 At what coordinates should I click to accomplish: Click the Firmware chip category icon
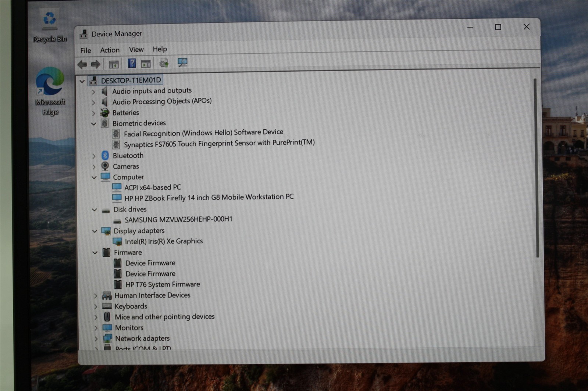(106, 252)
